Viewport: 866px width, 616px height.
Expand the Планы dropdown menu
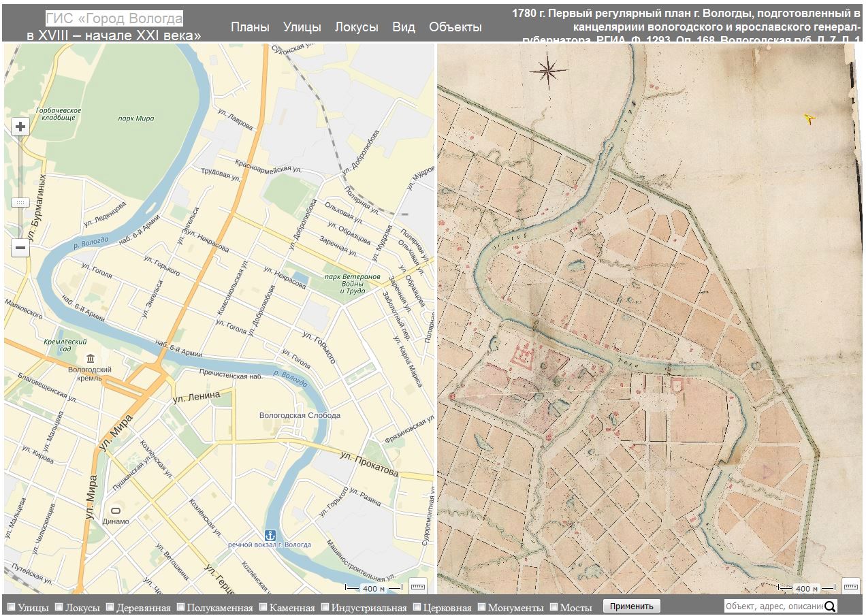[250, 27]
